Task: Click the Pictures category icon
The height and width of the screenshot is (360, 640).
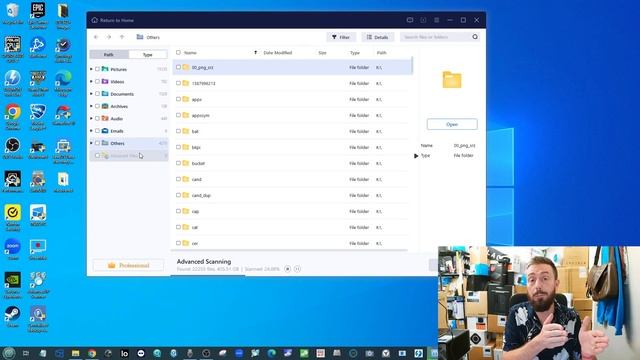Action: tap(105, 69)
